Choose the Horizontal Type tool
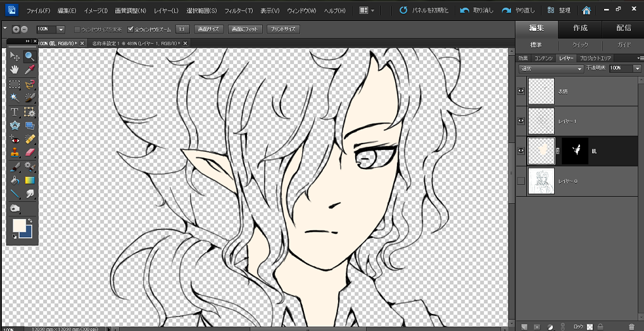Screen dimensions: 644x331 pos(15,112)
